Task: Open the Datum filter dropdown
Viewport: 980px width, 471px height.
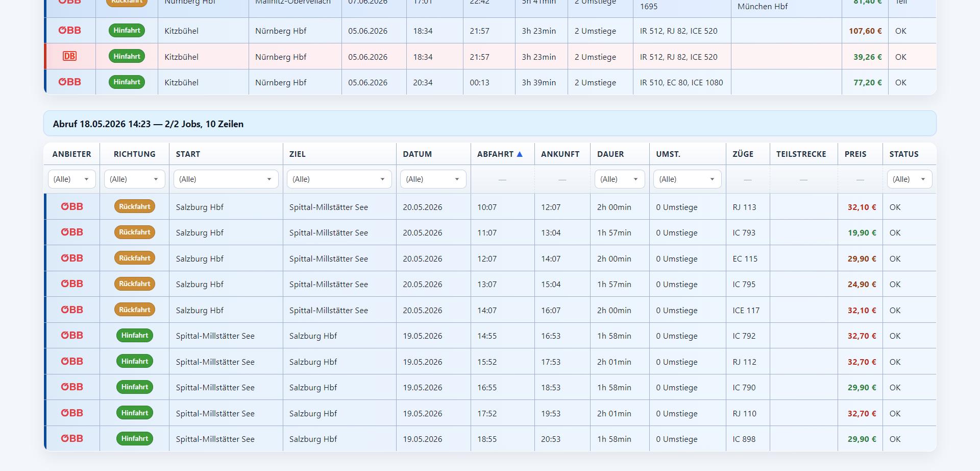Action: point(433,179)
